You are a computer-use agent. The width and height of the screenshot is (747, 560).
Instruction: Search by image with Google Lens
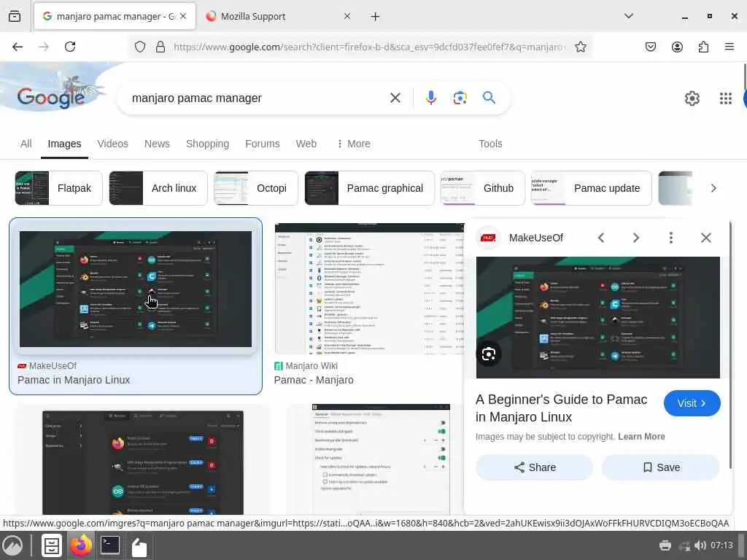[x=460, y=98]
